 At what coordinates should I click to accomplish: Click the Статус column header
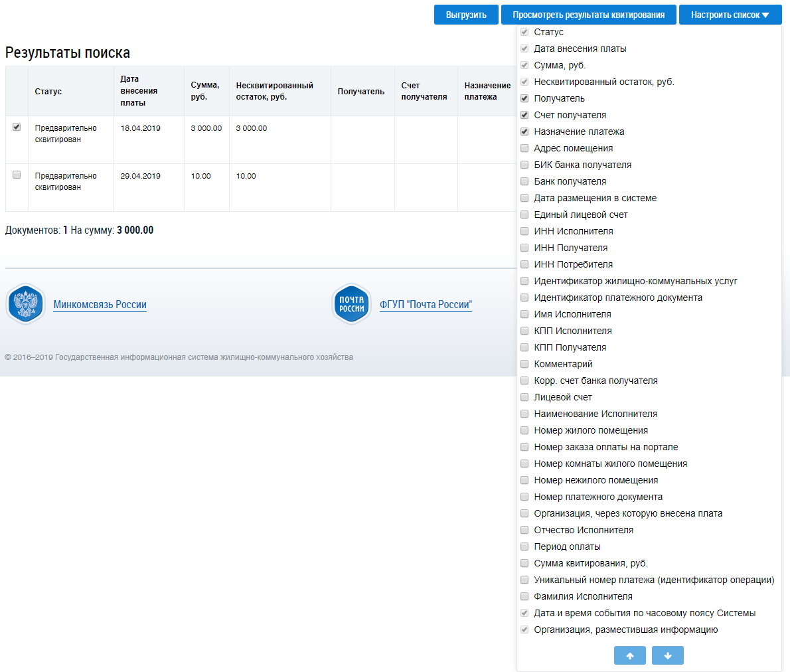[48, 92]
